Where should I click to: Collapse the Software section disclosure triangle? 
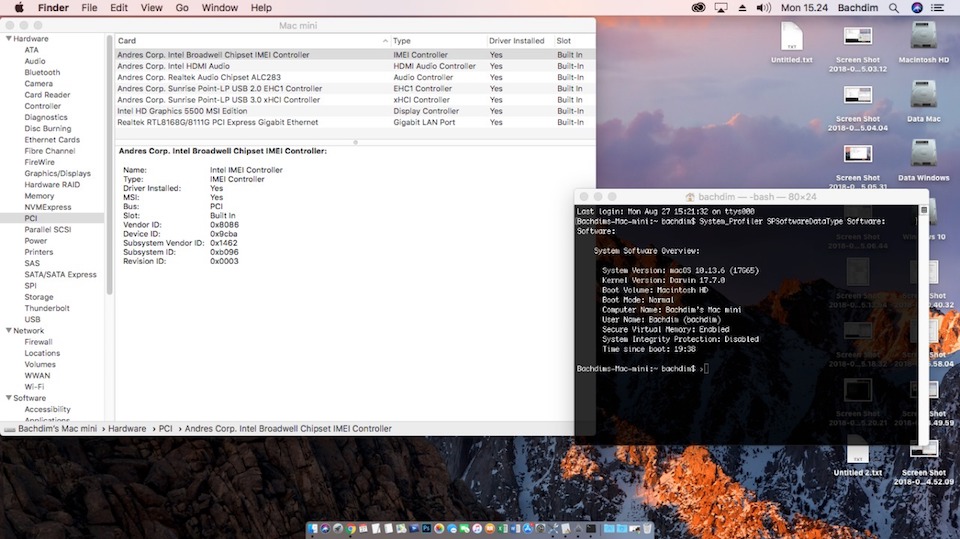coord(9,398)
